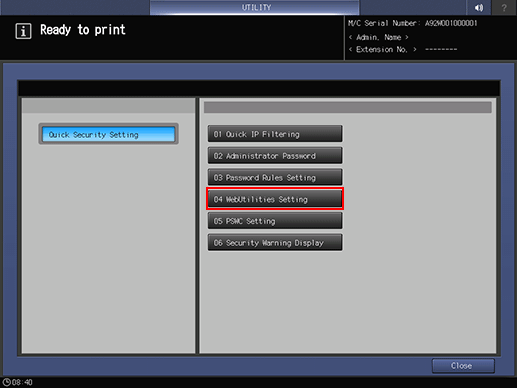Screen dimensions: 517x388
Task: Select Quick Security Setting in the left panel
Action: (x=108, y=134)
